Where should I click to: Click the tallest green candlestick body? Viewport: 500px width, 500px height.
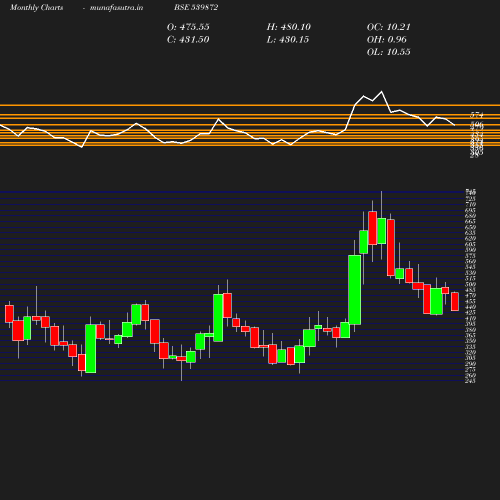coord(355,290)
